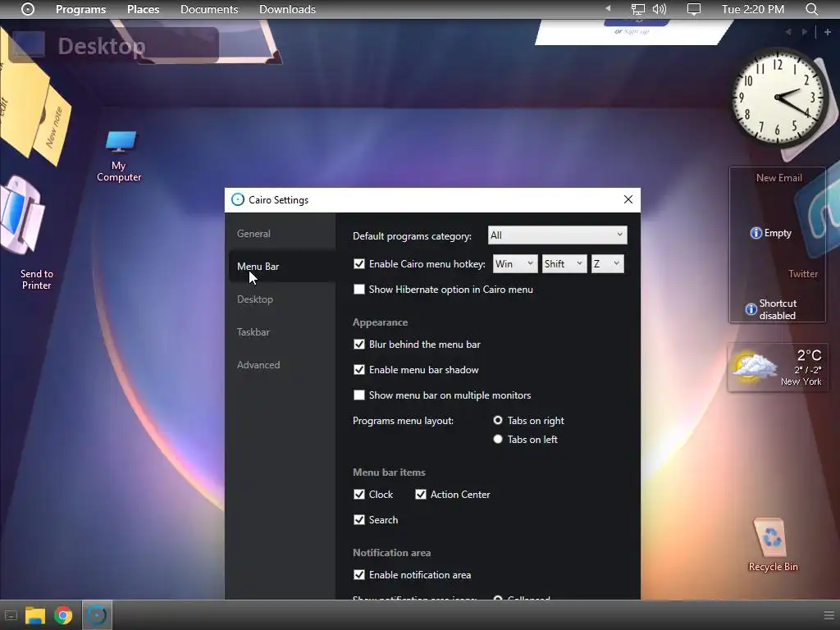Click the Appearance section heading

[x=380, y=322]
